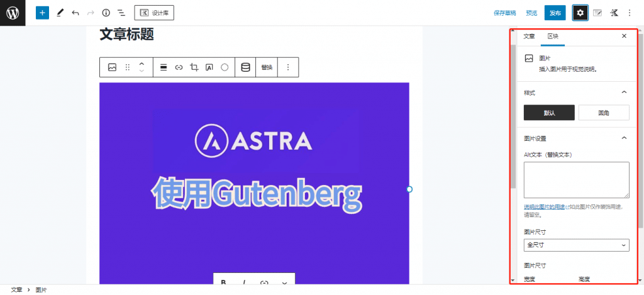
Task: Click 文章 in the bottom breadcrumb
Action: tap(16, 290)
